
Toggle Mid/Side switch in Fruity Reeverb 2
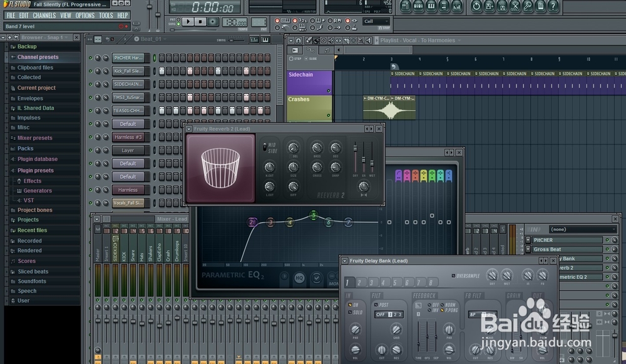(x=265, y=148)
